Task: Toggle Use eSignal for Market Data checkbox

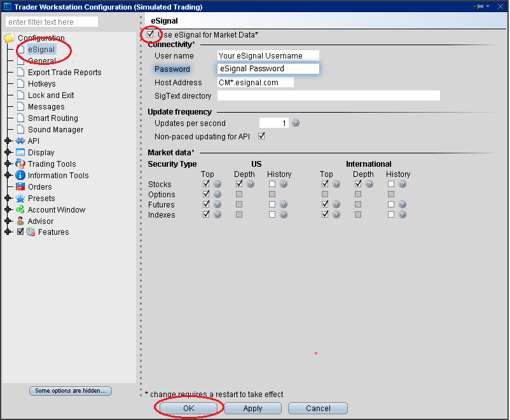Action: coord(150,34)
